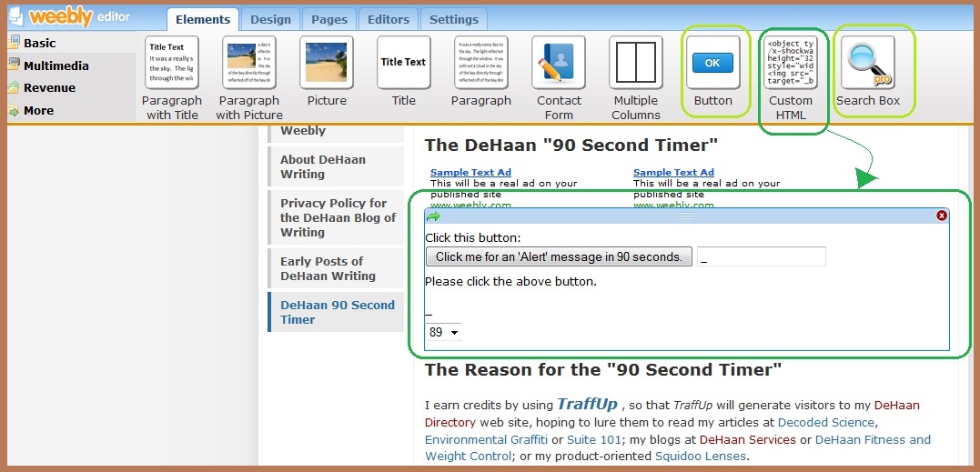Pick the Title element icon
The height and width of the screenshot is (472, 980).
(x=404, y=63)
